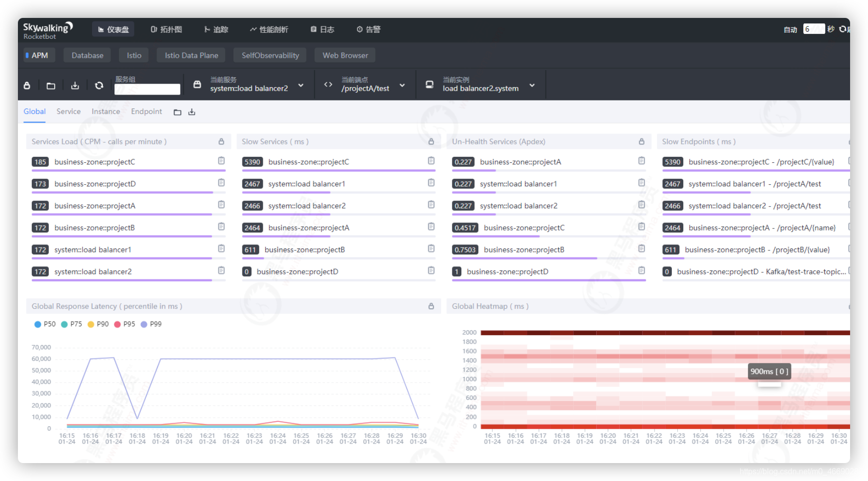The image size is (868, 481).
Task: Open the alarm menu in top bar
Action: [368, 29]
